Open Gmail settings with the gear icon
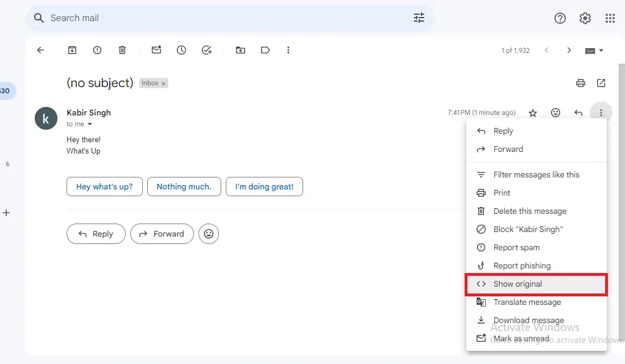Viewport: 625px width, 364px height. [x=585, y=18]
